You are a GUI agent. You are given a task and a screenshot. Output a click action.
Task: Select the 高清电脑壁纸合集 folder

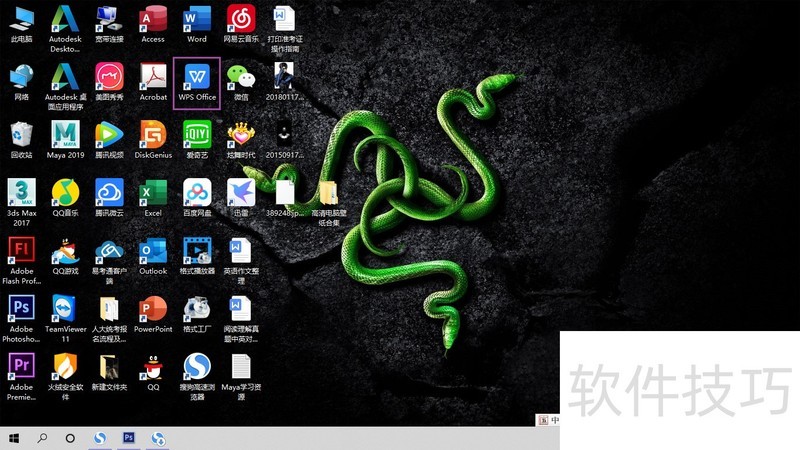[329, 203]
